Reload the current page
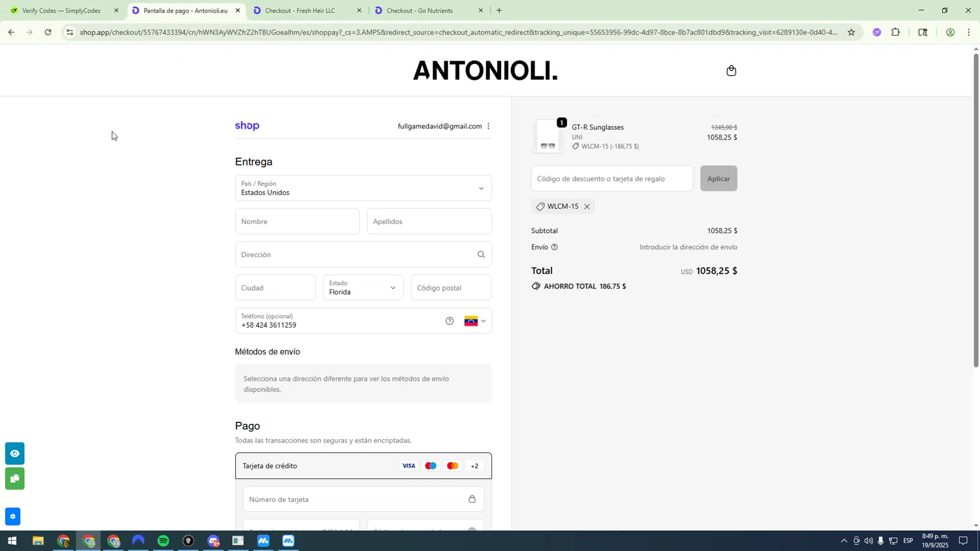 point(48,32)
